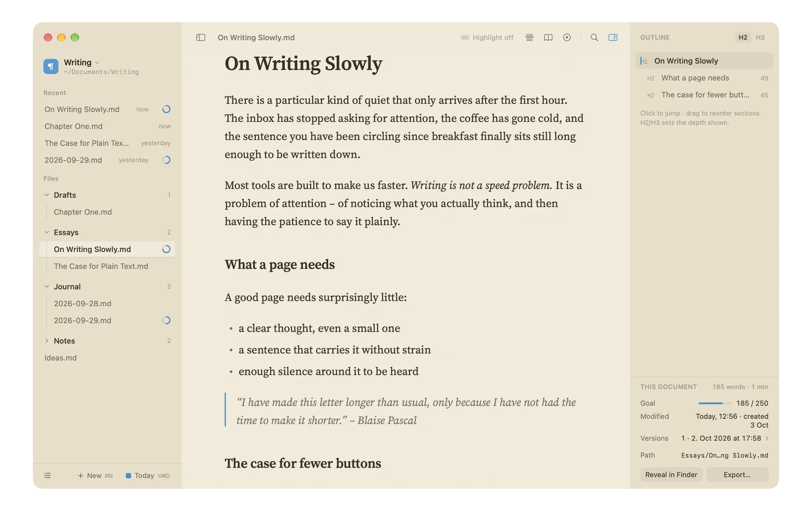Viewport: 812px width, 532px height.
Task: Click the focus mode circle icon
Action: tap(567, 37)
